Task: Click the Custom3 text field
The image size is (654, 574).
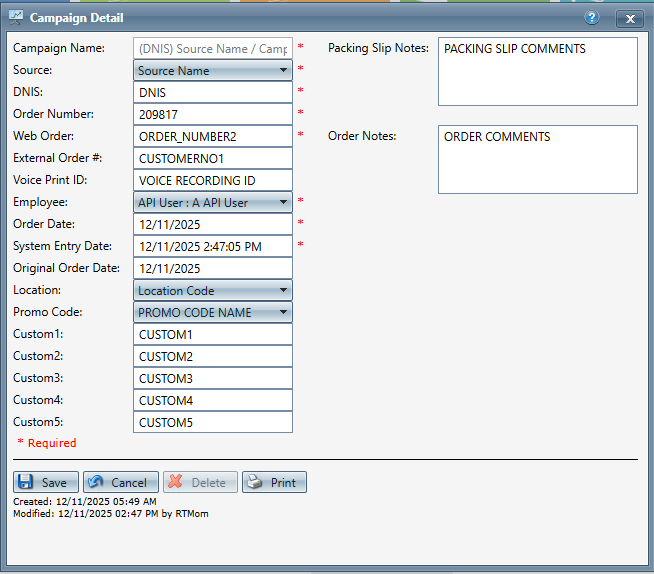Action: tap(212, 378)
